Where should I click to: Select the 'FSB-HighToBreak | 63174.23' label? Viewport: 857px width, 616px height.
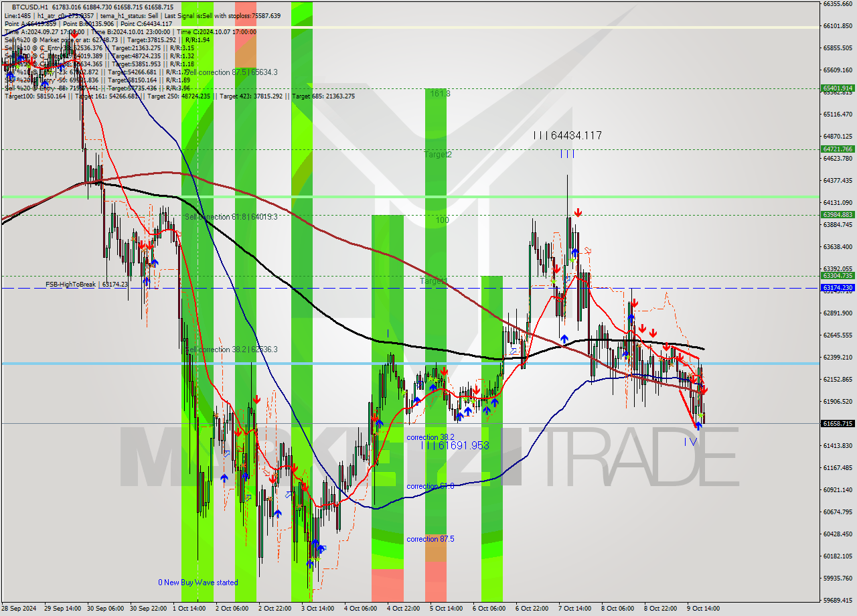tap(86, 285)
